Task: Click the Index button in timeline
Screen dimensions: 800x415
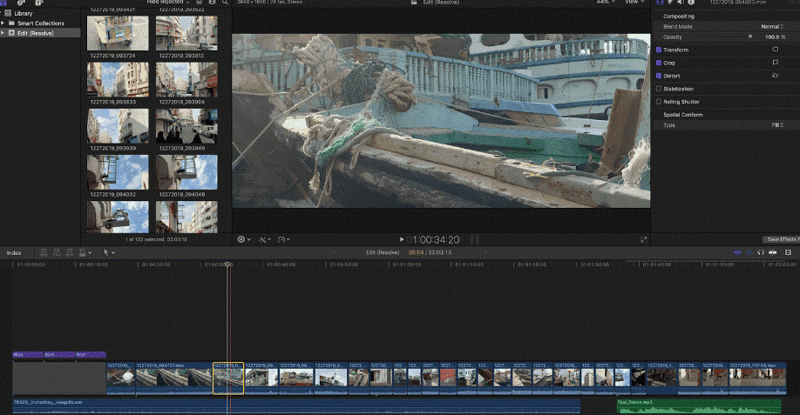Action: [14, 253]
